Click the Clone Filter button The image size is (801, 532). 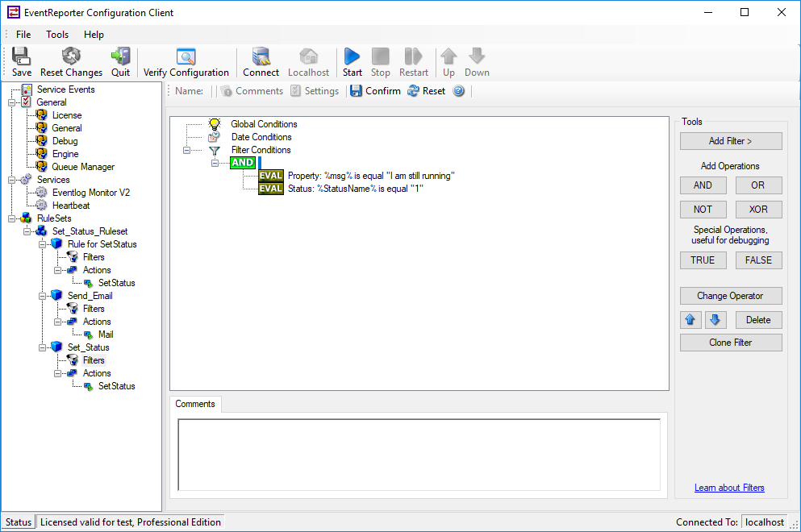point(731,343)
